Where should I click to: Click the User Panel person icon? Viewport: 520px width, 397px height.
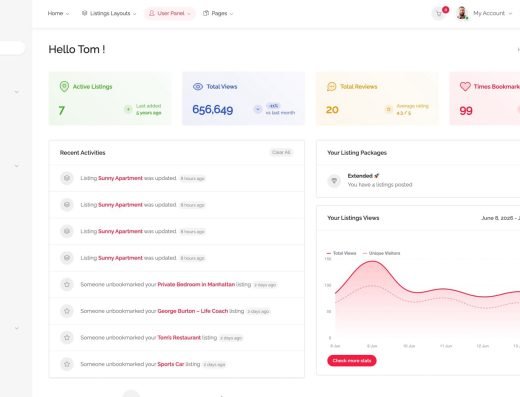click(x=152, y=13)
